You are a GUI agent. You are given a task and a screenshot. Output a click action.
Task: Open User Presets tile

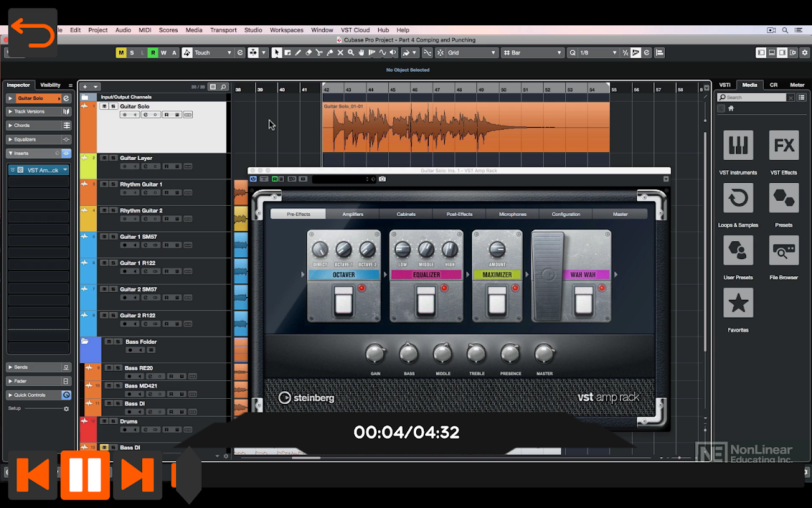coord(738,251)
